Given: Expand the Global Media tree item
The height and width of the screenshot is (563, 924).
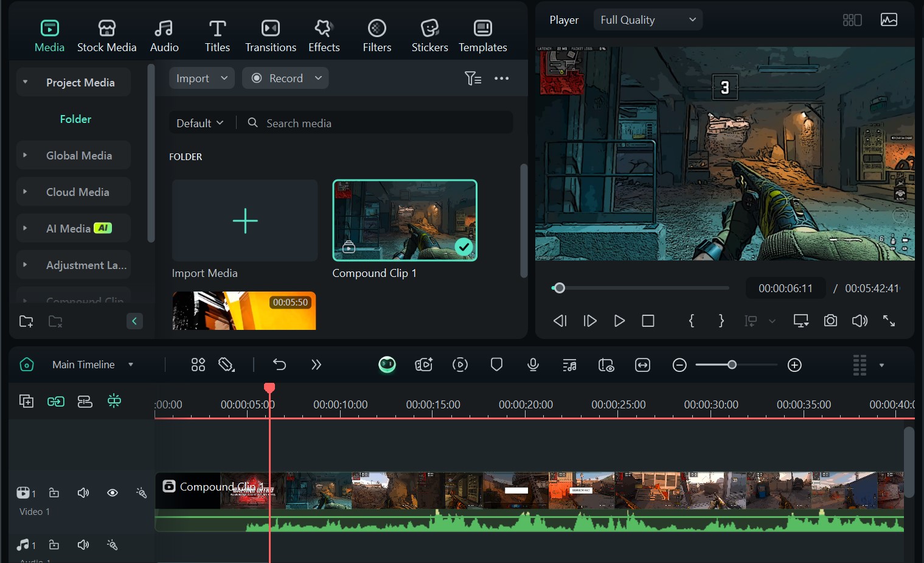Looking at the screenshot, I should coord(25,155).
